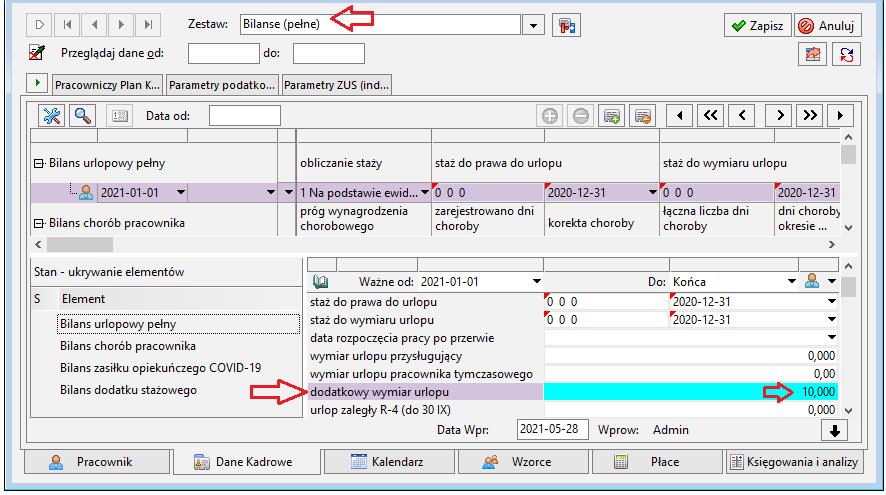The height and width of the screenshot is (495, 886).
Task: Click wymiar urlopu przysługujący value 0,000
Action: [690, 356]
